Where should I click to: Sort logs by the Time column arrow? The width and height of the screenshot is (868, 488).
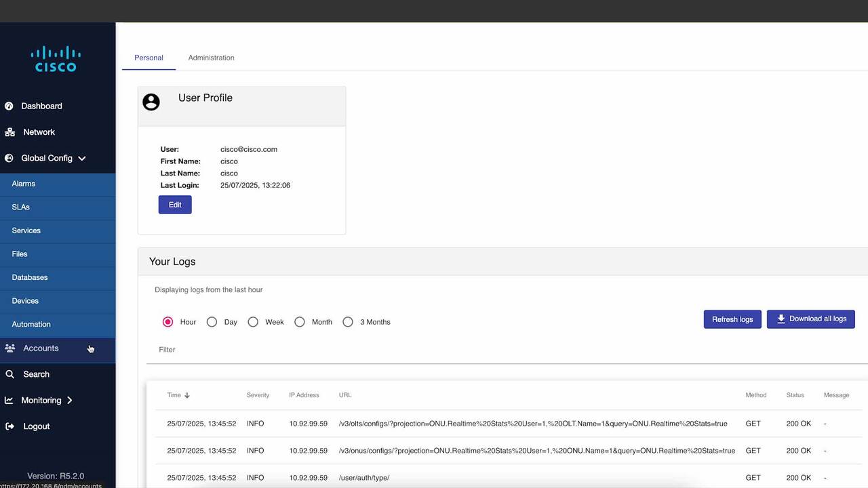[x=187, y=395]
